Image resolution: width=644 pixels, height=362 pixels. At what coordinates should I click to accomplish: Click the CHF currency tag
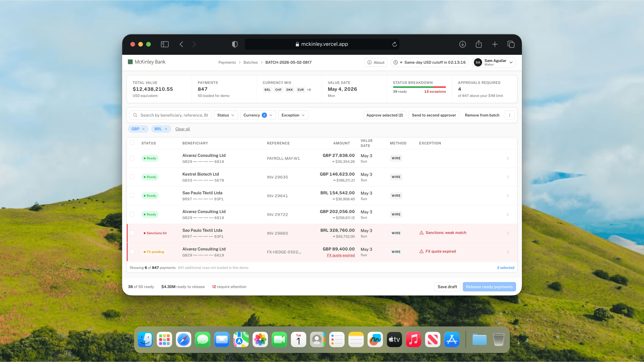pos(278,90)
